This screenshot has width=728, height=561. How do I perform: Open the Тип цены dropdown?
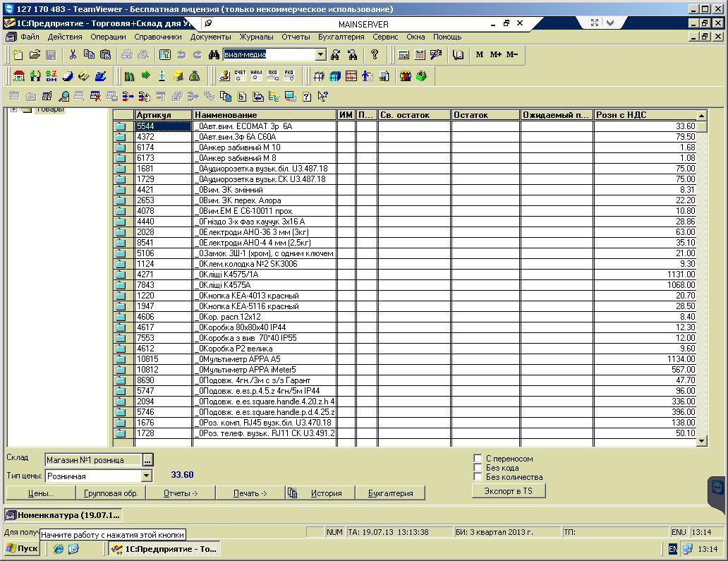tap(146, 476)
